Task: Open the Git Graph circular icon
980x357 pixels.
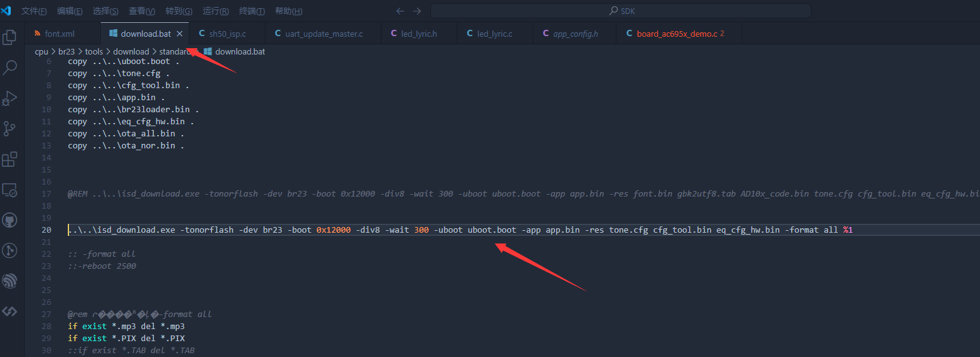Action: tap(10, 250)
